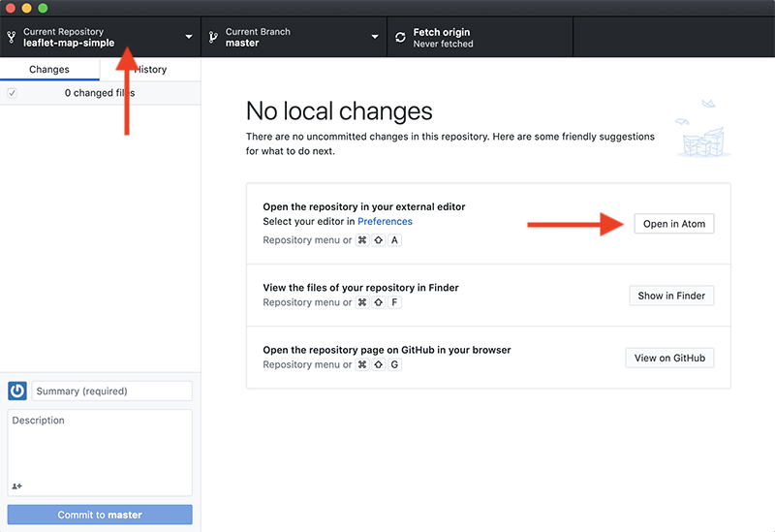Click Show in Finder button

(671, 296)
